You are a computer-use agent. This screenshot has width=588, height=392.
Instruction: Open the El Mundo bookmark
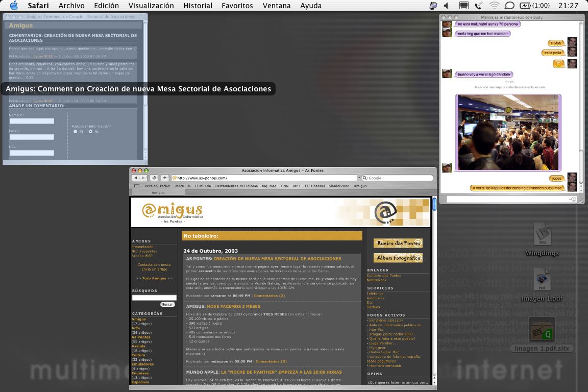click(x=203, y=186)
